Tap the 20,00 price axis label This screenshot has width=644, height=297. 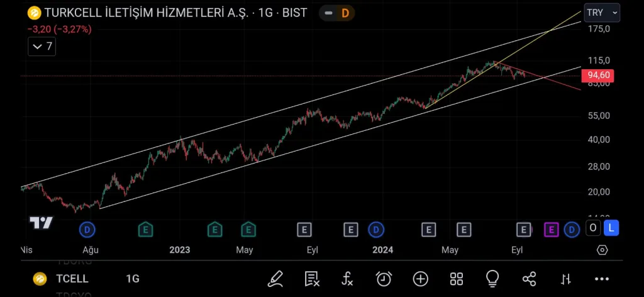click(x=599, y=192)
